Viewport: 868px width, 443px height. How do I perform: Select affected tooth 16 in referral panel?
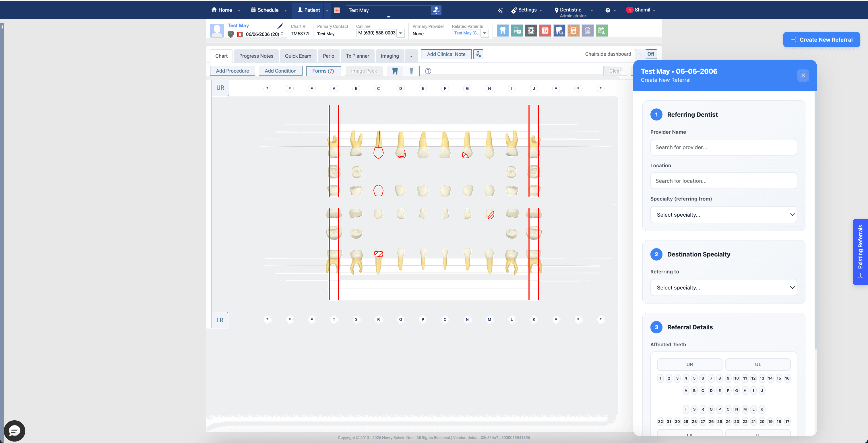point(787,378)
